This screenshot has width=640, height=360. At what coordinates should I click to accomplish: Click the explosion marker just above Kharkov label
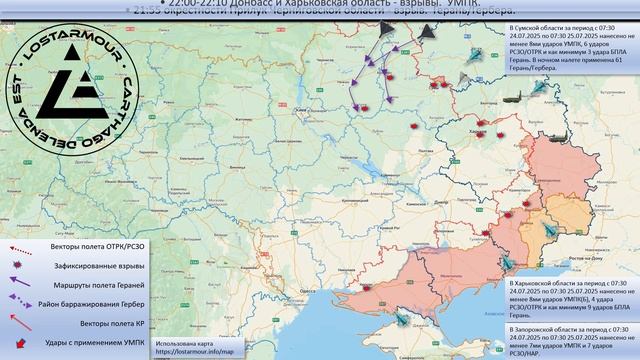coord(481,123)
